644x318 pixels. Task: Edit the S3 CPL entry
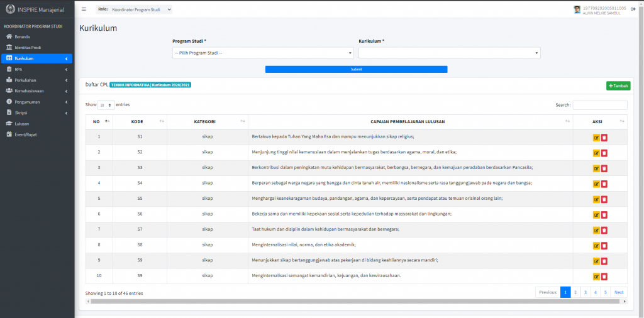coord(596,168)
